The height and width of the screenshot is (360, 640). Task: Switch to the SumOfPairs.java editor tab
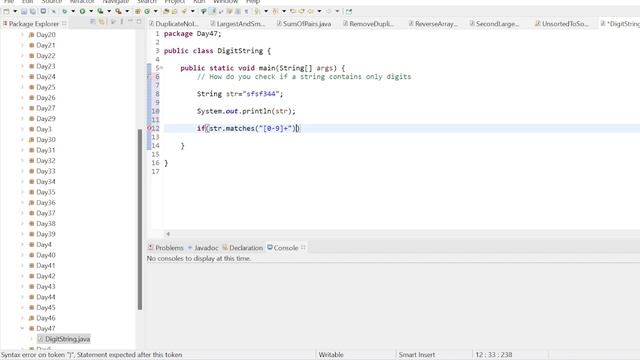click(303, 24)
